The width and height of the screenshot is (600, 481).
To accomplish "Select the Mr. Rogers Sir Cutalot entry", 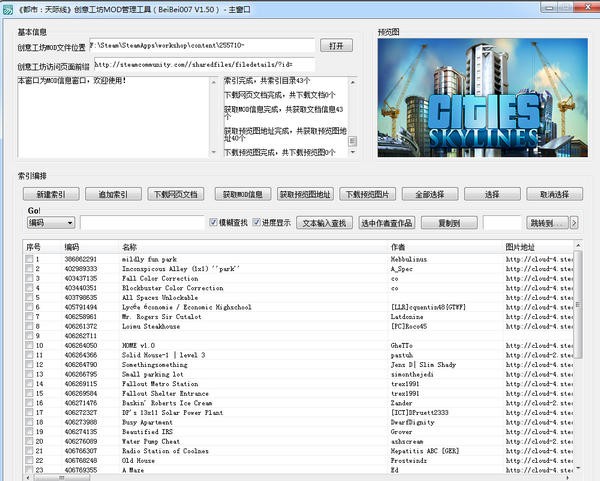I will click(161, 317).
